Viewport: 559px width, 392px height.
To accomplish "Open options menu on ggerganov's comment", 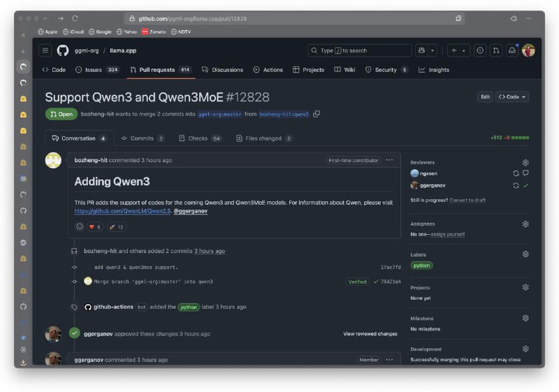I will pyautogui.click(x=389, y=360).
